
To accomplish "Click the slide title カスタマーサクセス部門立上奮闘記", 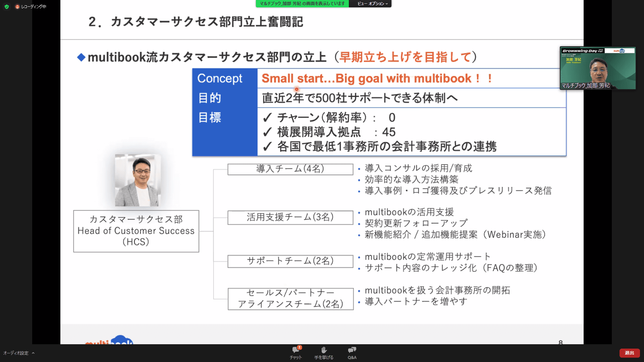I will point(196,22).
